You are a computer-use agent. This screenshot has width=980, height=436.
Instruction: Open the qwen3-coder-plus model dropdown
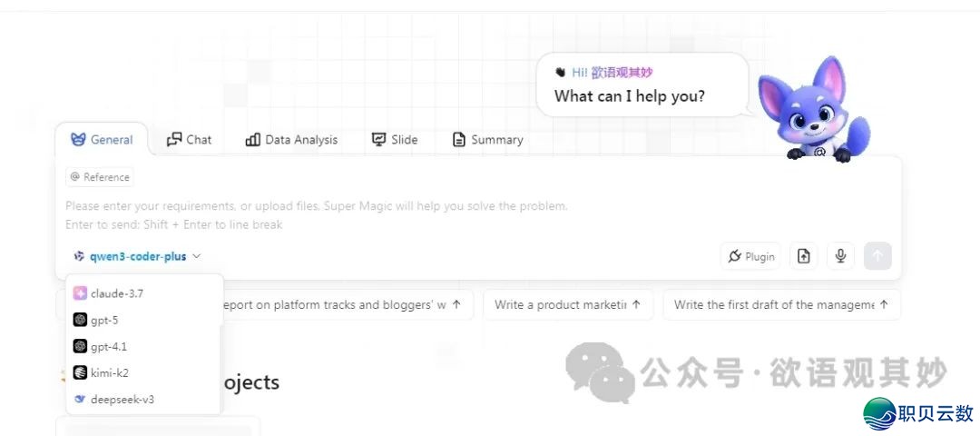pos(137,257)
